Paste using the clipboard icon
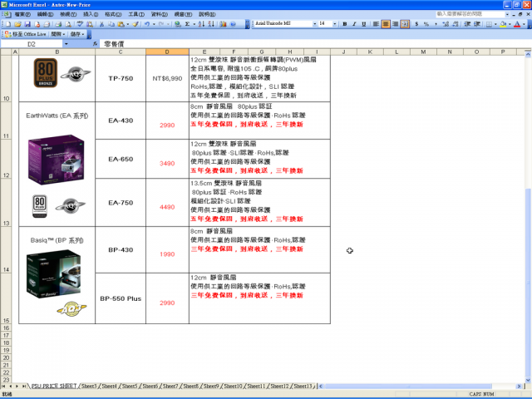 (121, 24)
